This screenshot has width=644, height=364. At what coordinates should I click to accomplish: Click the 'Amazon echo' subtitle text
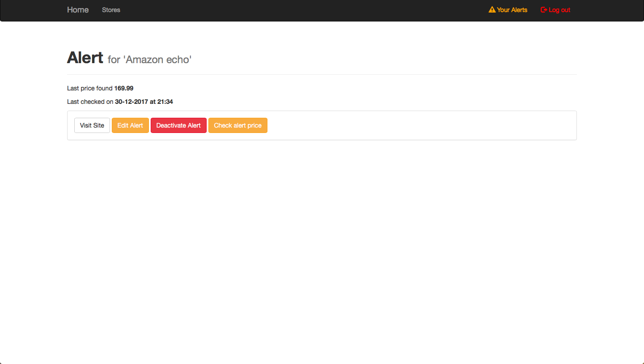tap(149, 59)
